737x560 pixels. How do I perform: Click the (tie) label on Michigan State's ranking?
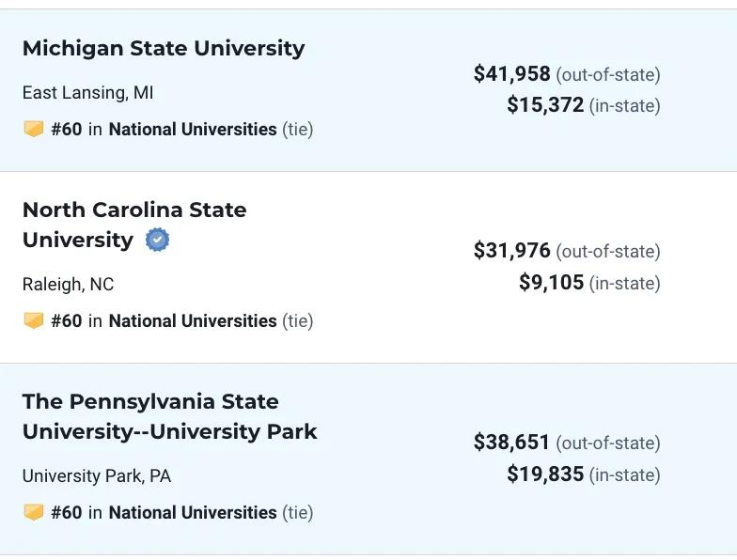point(298,129)
